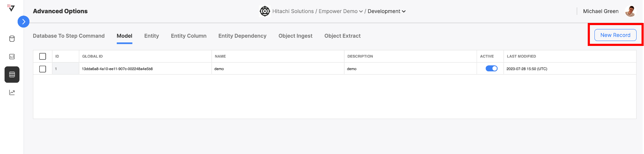The width and height of the screenshot is (644, 154).
Task: Tick the select-all checkbox in table header
Action: point(43,57)
